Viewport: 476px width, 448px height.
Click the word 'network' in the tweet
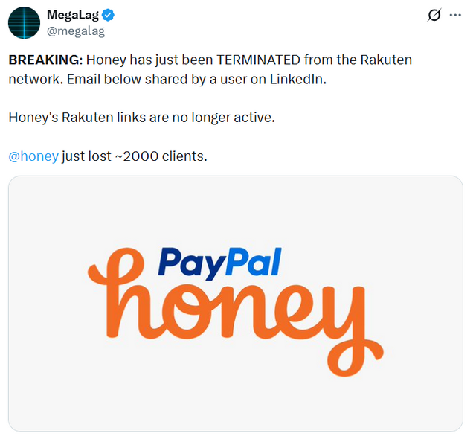(31, 79)
